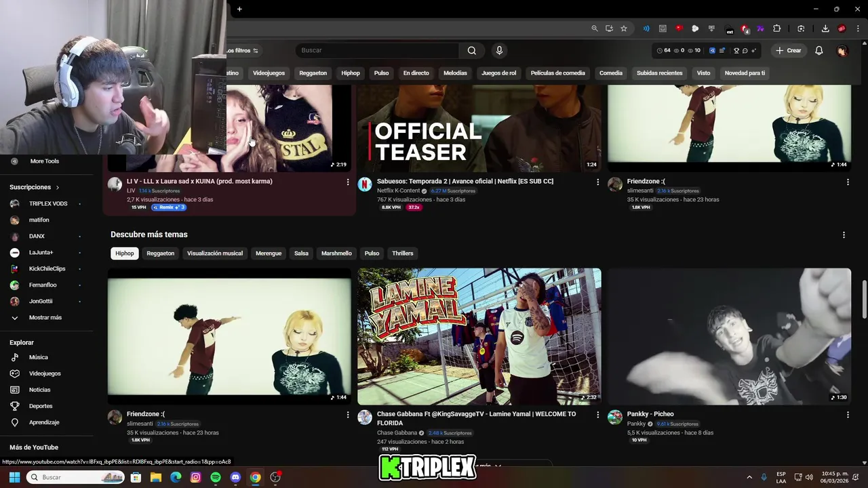Select the Videojuegos filter chip
This screenshot has width=868, height=488.
[269, 73]
